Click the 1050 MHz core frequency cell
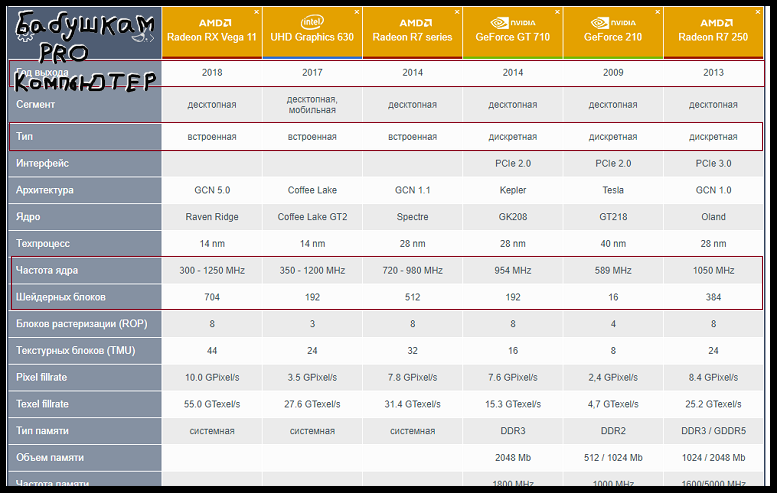Viewport: 777px width, 493px height. coord(713,271)
